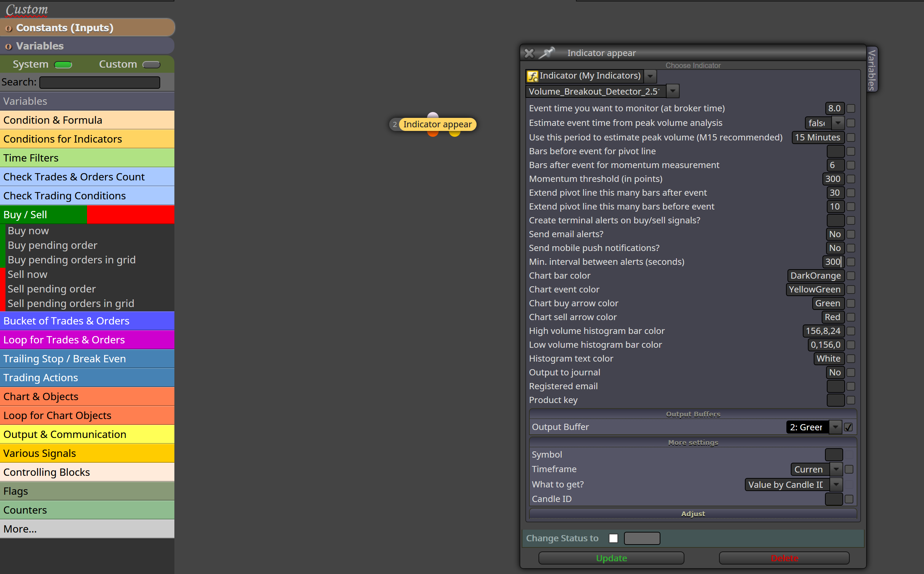Collapse the Output Buffers section
Viewport: 924px width, 574px height.
click(693, 414)
